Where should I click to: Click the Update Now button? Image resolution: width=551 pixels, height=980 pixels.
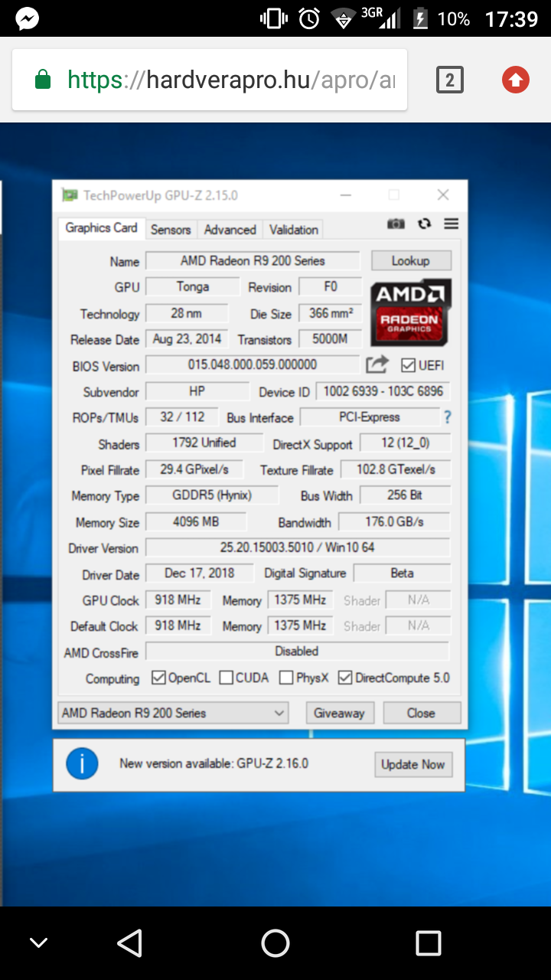tap(413, 764)
